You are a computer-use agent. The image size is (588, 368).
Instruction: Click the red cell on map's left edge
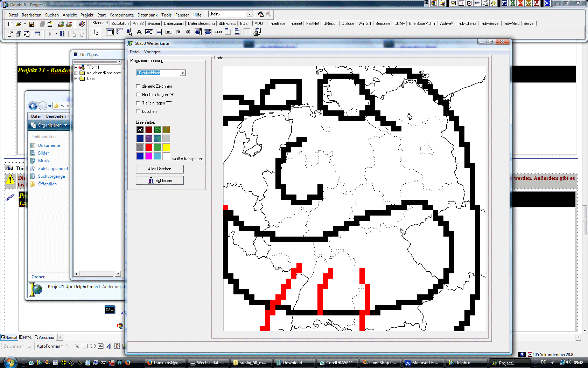click(x=226, y=208)
